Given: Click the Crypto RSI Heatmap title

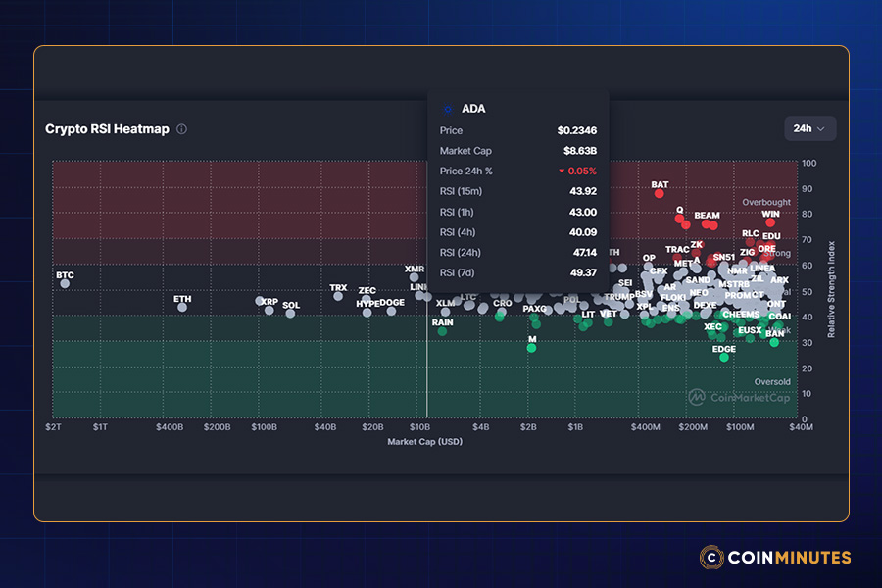Looking at the screenshot, I should click(x=107, y=128).
